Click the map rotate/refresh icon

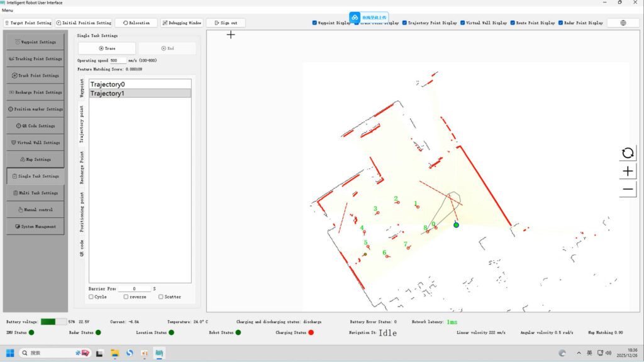627,153
